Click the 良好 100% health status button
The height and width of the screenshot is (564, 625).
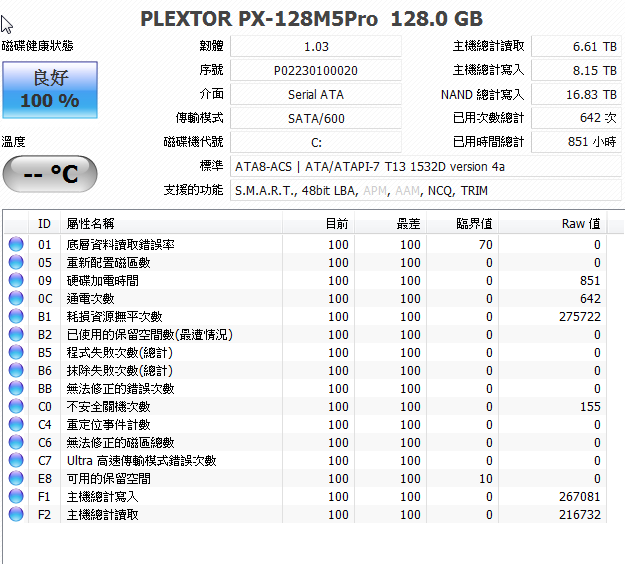point(50,90)
